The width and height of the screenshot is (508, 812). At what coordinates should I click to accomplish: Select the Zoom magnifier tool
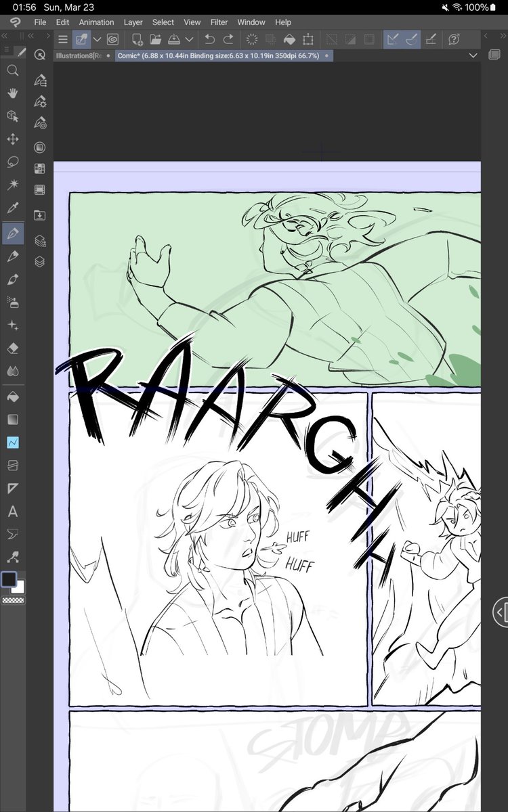(x=12, y=70)
